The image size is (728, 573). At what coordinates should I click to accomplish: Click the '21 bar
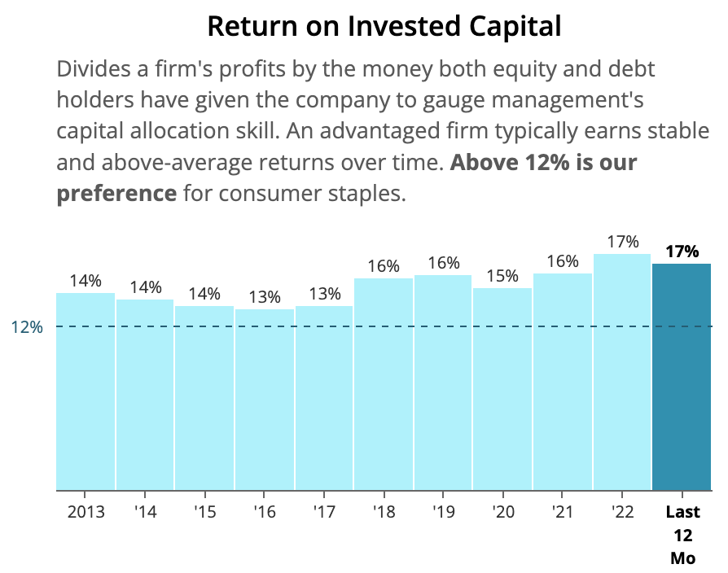tap(563, 382)
